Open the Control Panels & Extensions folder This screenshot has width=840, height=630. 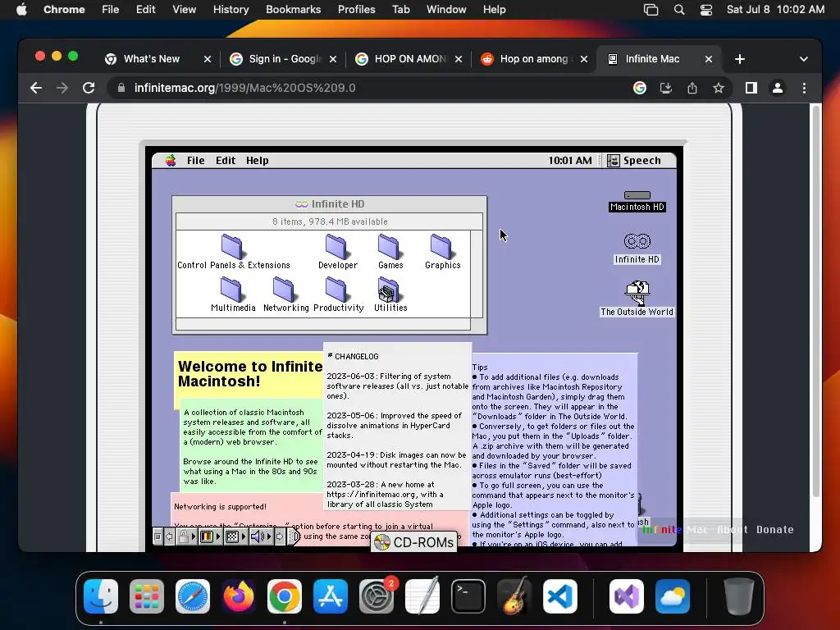tap(232, 251)
